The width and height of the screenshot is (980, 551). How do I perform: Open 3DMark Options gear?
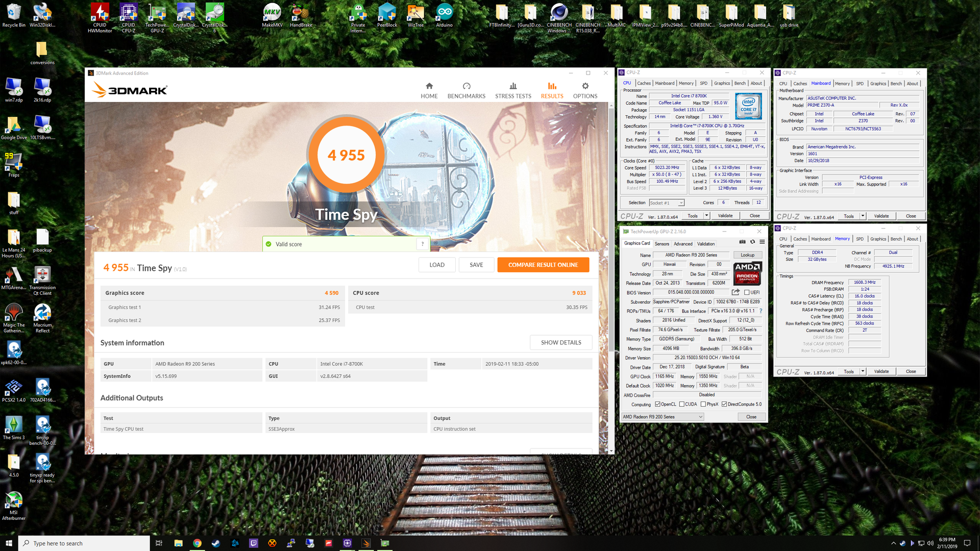(x=585, y=90)
